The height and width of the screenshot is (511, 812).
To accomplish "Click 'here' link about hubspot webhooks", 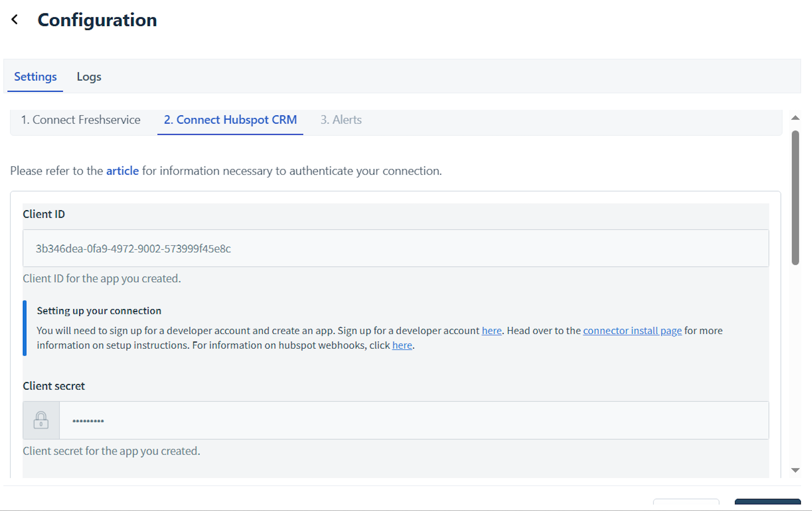I will (402, 345).
